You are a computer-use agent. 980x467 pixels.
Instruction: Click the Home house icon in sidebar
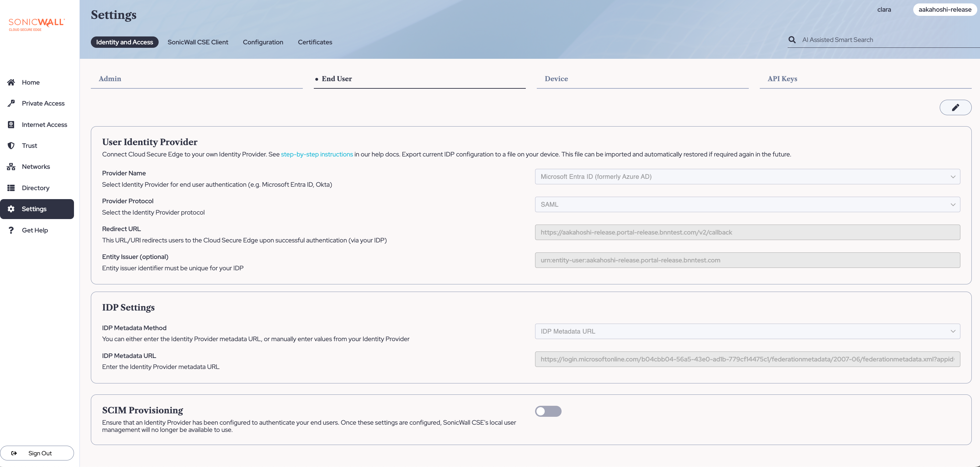(x=11, y=82)
